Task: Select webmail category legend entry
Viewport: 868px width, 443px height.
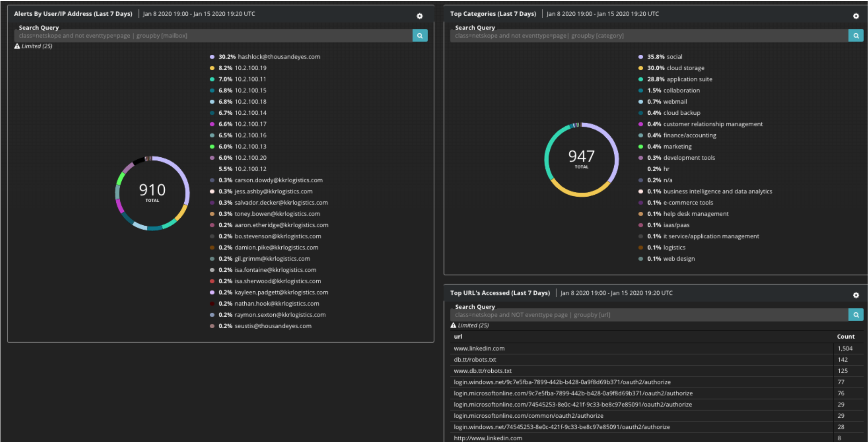Action: tap(663, 102)
